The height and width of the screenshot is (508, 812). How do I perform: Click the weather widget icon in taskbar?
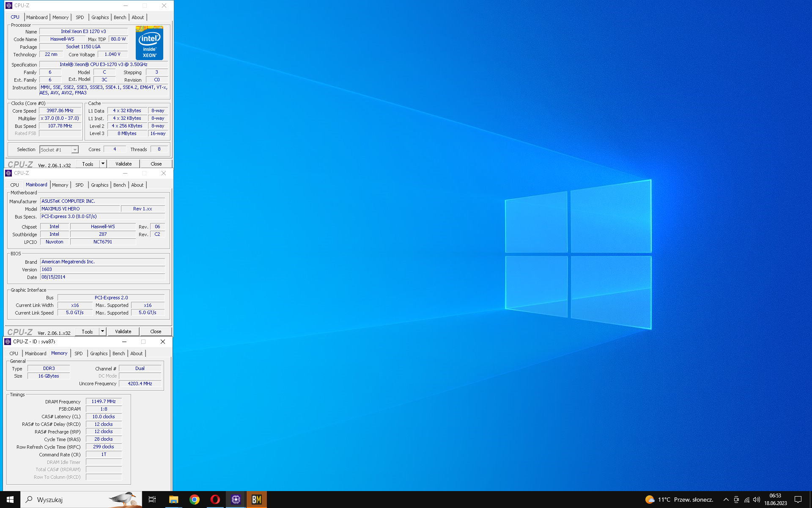pyautogui.click(x=650, y=500)
